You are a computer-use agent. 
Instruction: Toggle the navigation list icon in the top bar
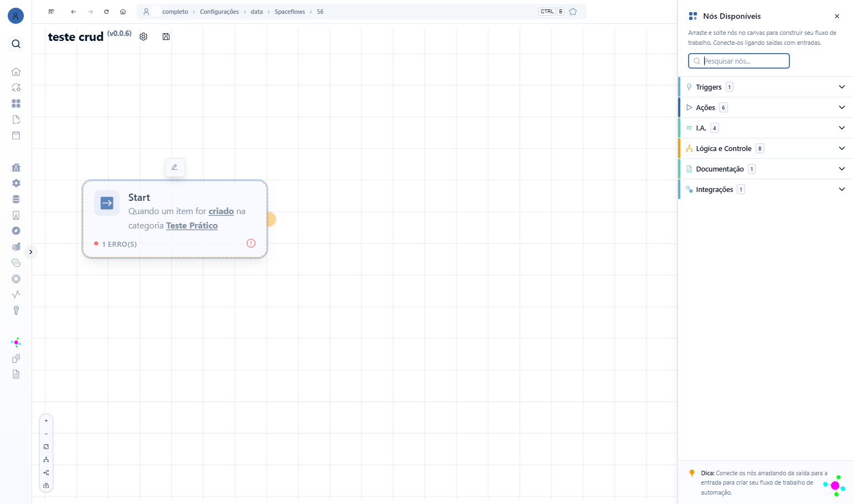coord(51,12)
